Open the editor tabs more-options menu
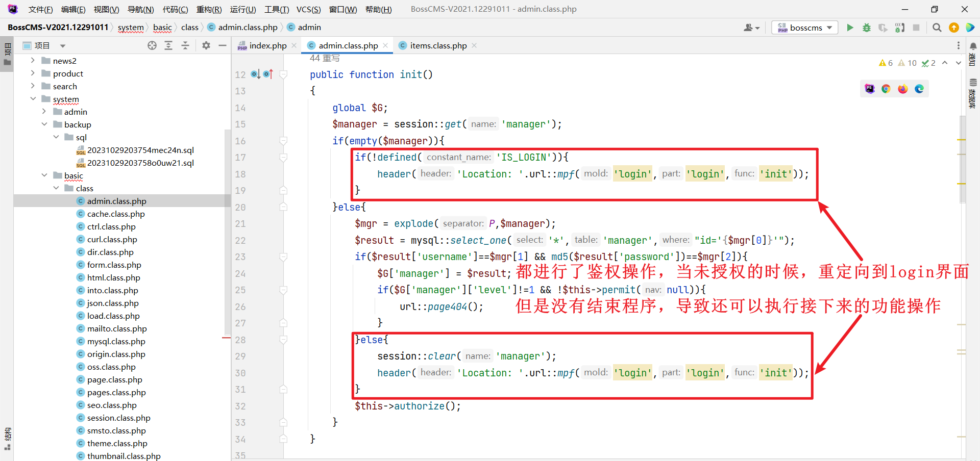The width and height of the screenshot is (980, 461). [x=959, y=45]
